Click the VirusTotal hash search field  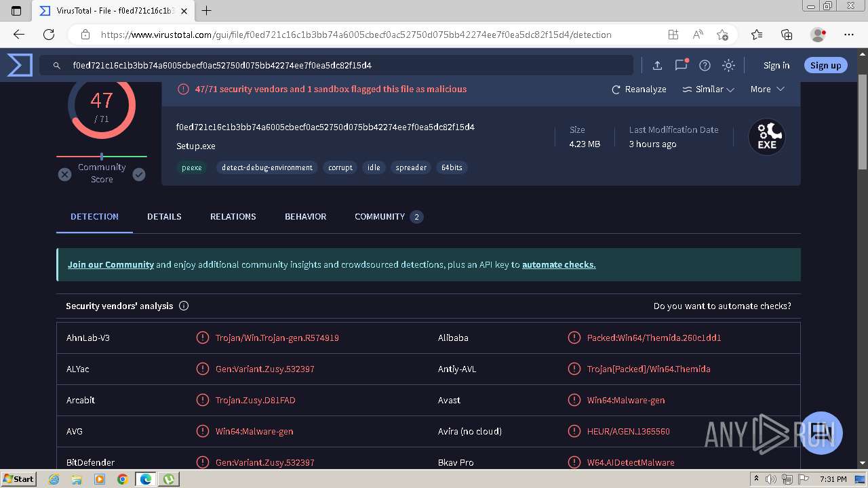click(x=336, y=66)
